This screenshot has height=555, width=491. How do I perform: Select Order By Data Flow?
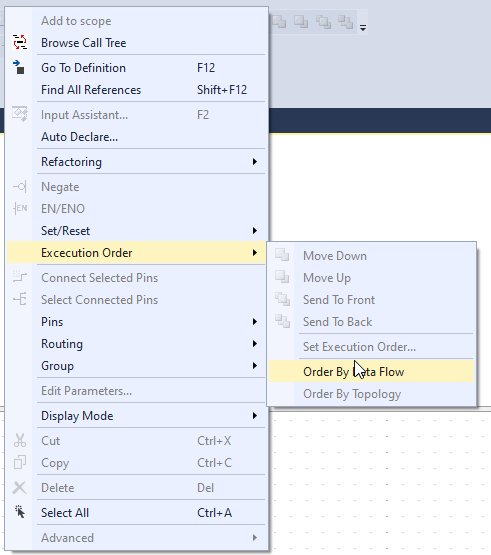372,372
